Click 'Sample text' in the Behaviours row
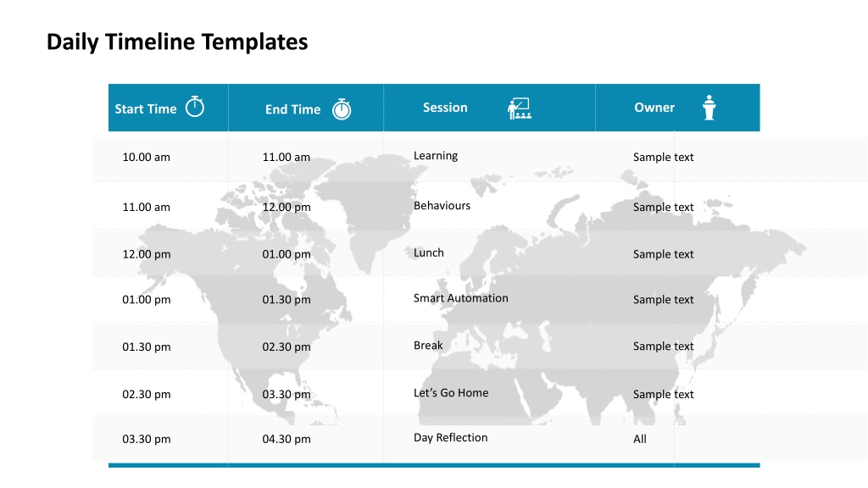 (x=663, y=207)
